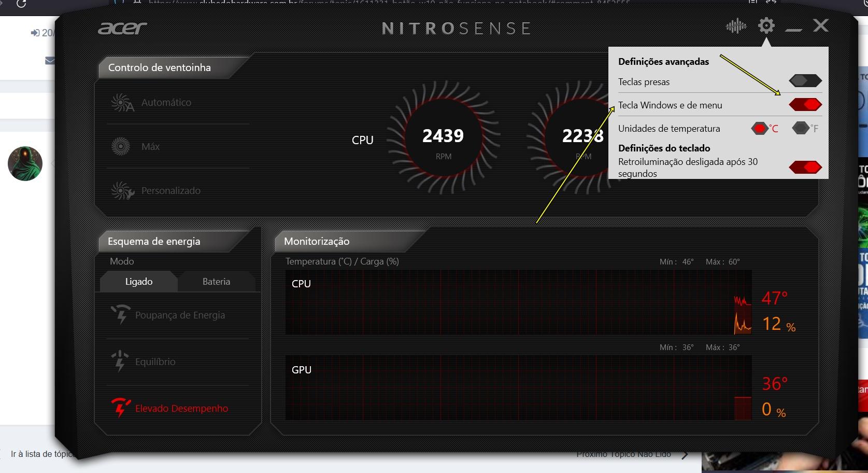Select the Personalizado fan icon

click(122, 191)
